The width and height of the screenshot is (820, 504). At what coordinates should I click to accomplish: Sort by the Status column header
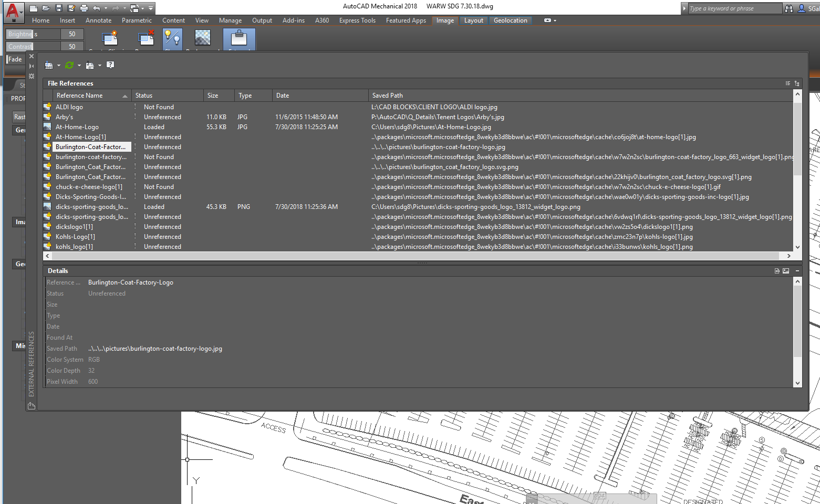tap(168, 96)
